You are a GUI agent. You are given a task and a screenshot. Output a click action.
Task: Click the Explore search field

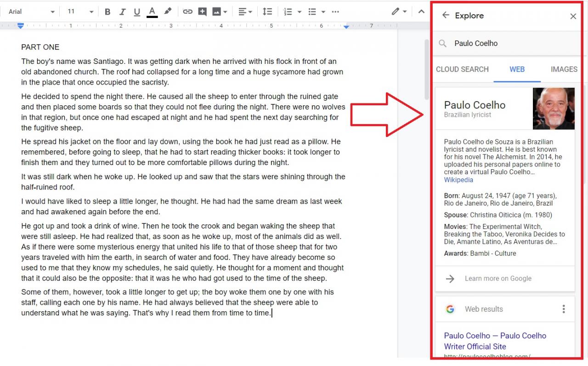click(510, 43)
